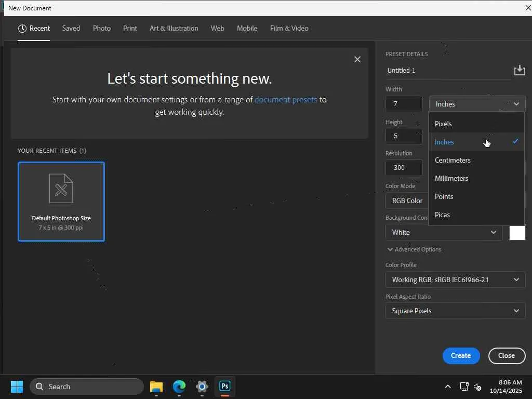Click the date and time in the taskbar
This screenshot has width=532, height=399.
point(506,387)
